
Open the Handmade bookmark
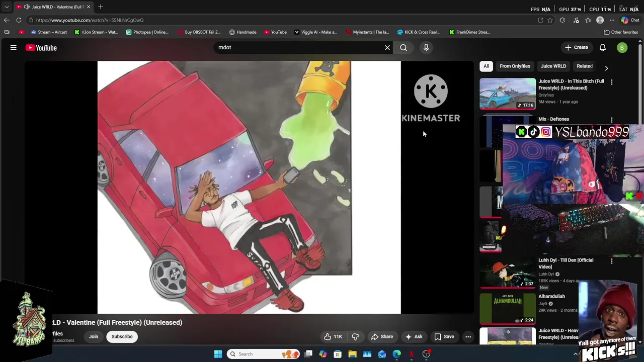coord(243,32)
